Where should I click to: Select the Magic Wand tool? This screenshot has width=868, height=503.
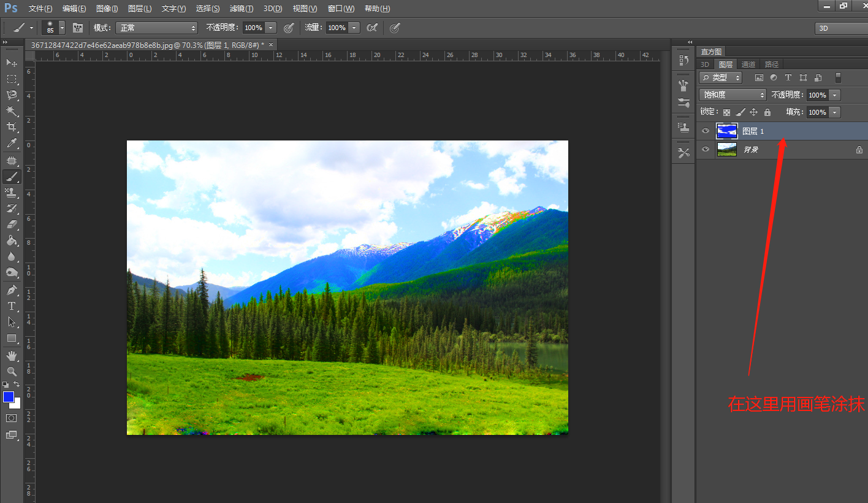(x=12, y=111)
